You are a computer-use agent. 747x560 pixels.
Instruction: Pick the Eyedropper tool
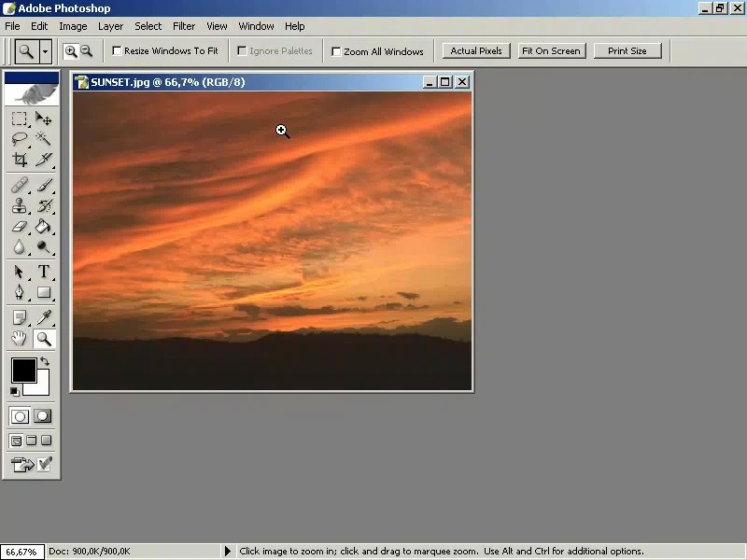click(x=43, y=317)
